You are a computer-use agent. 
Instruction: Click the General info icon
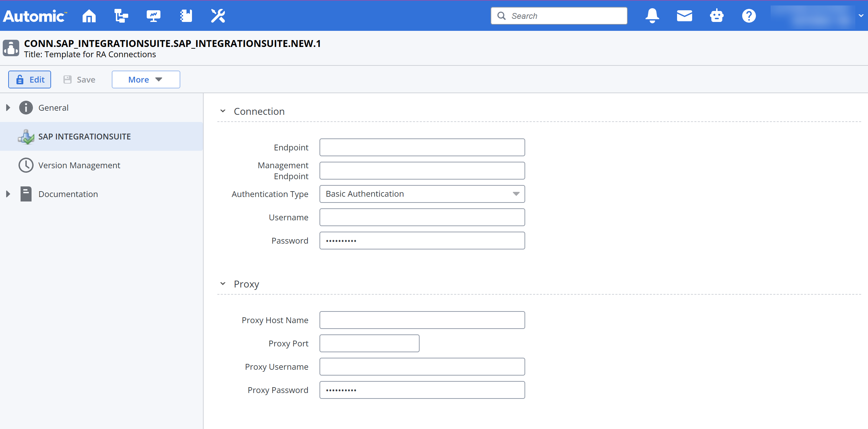click(x=26, y=108)
